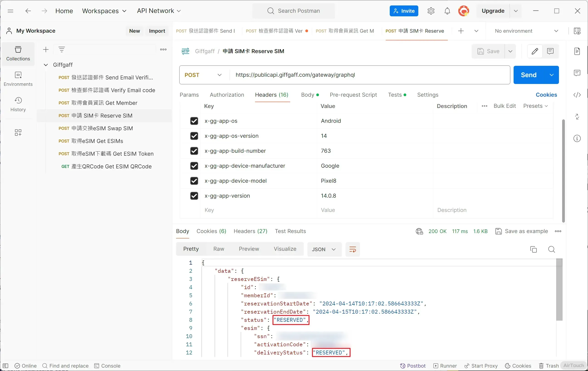Open the Environments sidebar panel
The width and height of the screenshot is (588, 371).
point(18,79)
